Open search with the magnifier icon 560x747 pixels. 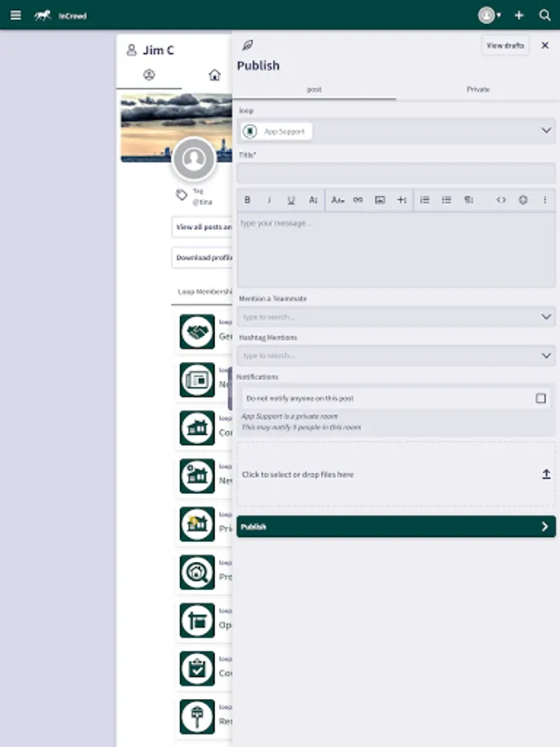click(545, 15)
